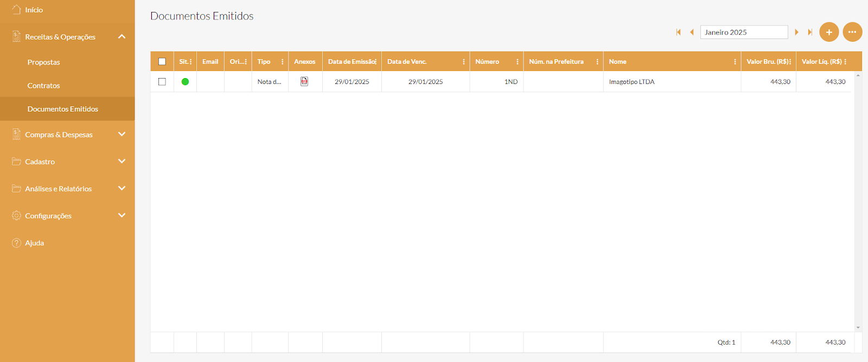Open the Valor Líq. (R$) column menu
This screenshot has width=868, height=362.
(845, 62)
